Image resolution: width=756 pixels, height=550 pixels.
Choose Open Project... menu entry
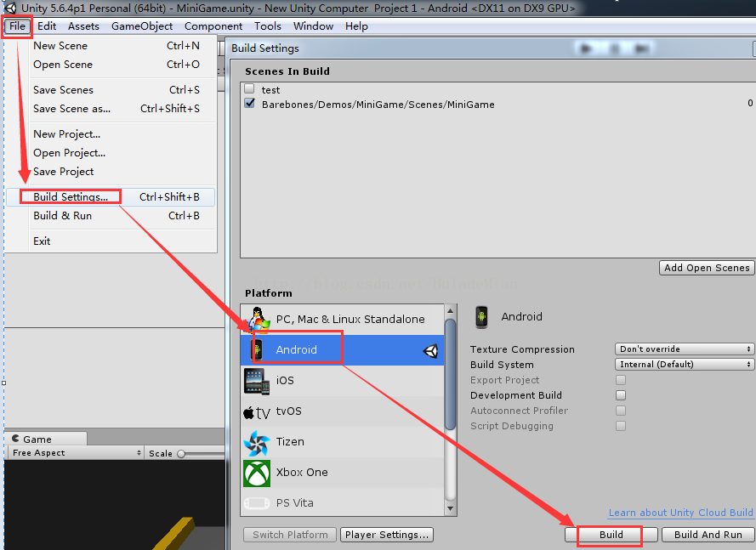[x=111, y=153]
